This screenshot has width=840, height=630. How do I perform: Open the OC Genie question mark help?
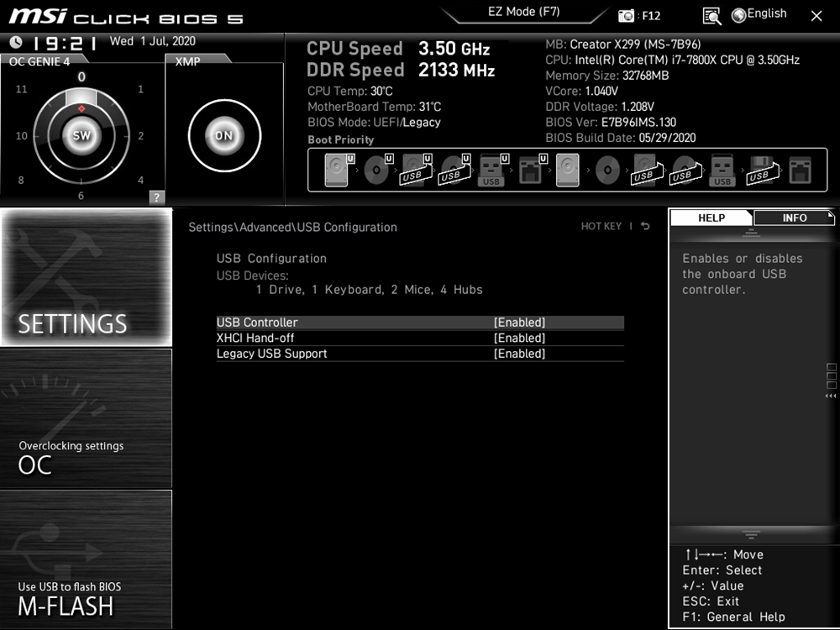tap(156, 197)
